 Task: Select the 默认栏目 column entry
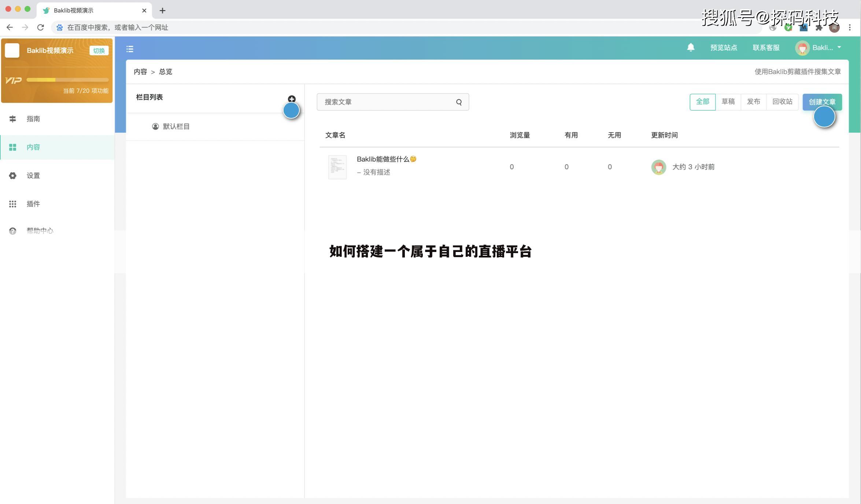tap(176, 126)
